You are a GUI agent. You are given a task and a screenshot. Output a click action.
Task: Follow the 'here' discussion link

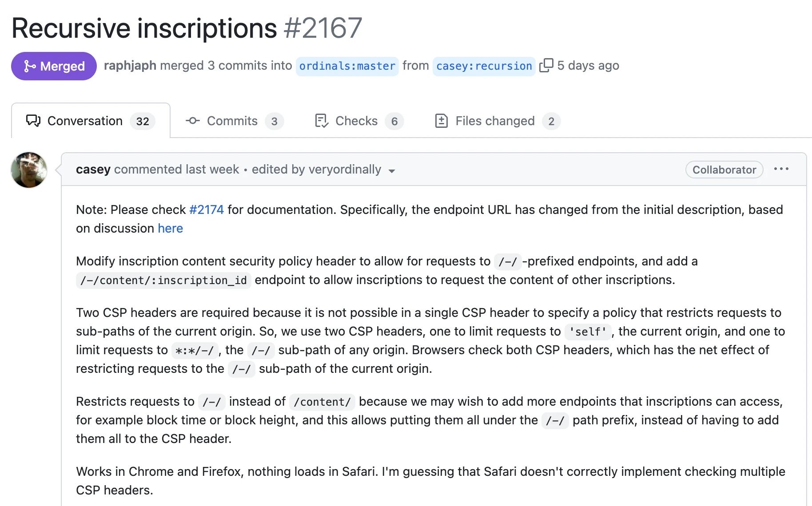point(170,228)
